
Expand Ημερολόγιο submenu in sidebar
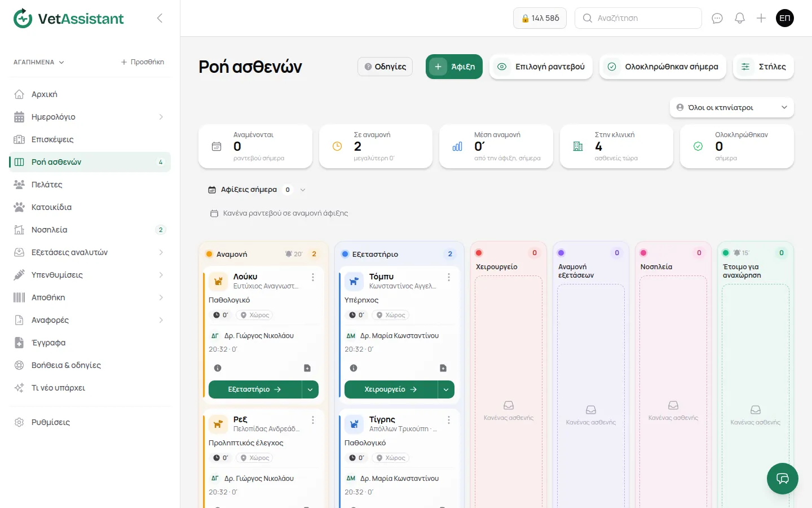tap(161, 117)
